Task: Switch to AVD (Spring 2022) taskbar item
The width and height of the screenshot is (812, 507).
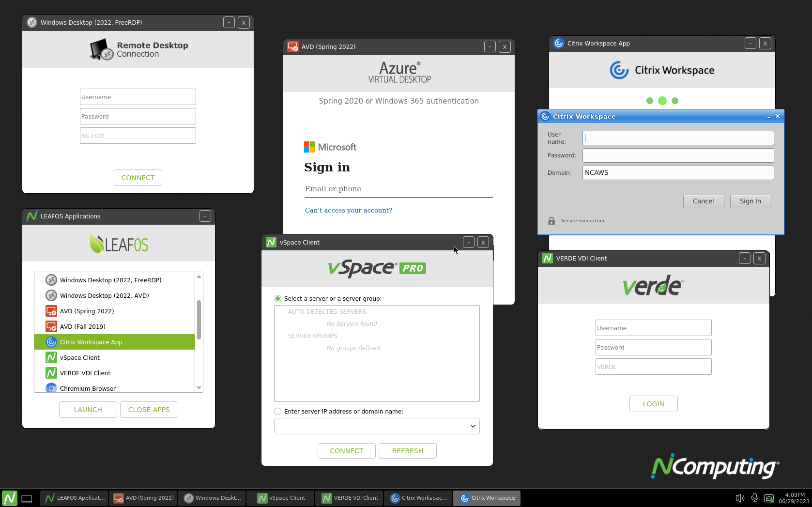Action: point(143,498)
